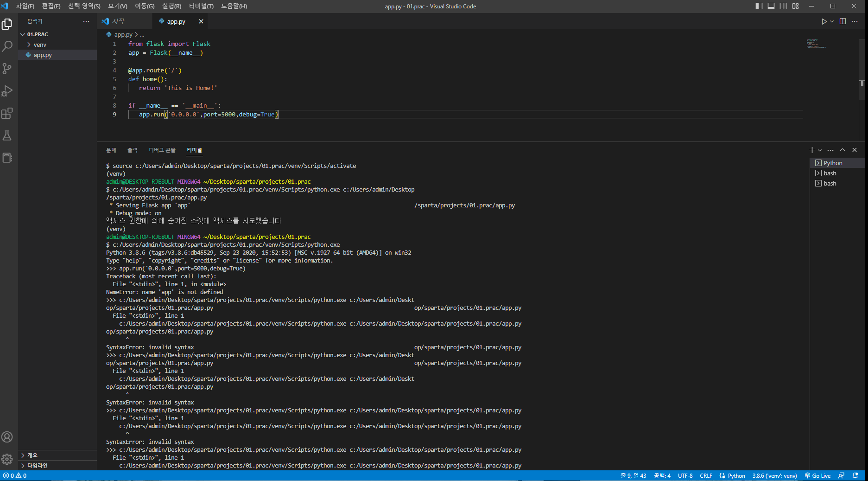Open the 도움말(H) menu
Image resolution: width=868 pixels, height=481 pixels.
[234, 6]
